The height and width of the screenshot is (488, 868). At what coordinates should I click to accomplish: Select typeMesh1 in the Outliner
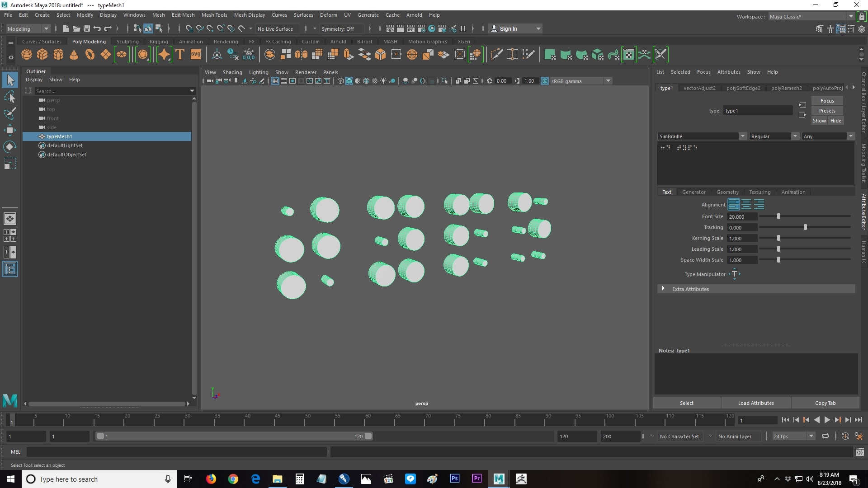point(107,136)
